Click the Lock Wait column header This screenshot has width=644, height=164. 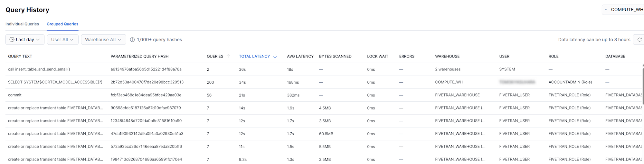(377, 56)
